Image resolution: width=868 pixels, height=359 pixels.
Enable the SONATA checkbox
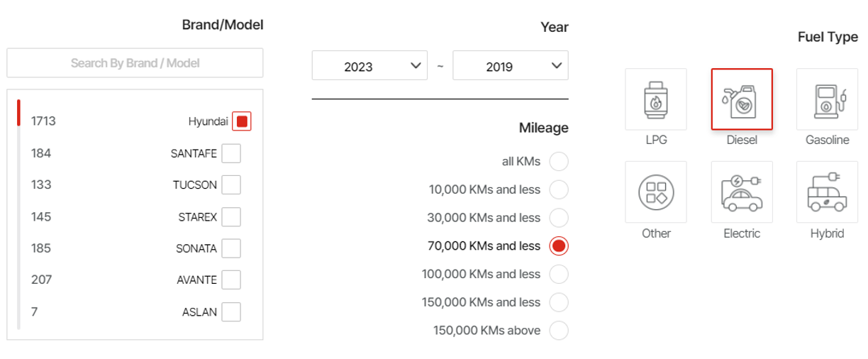231,248
